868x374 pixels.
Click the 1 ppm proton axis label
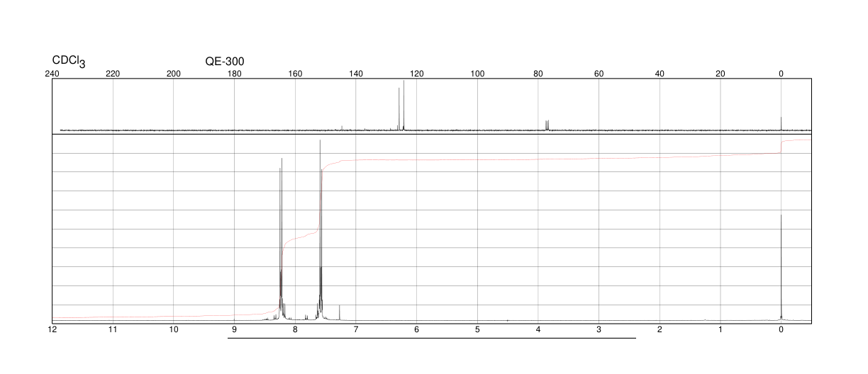pyautogui.click(x=720, y=330)
